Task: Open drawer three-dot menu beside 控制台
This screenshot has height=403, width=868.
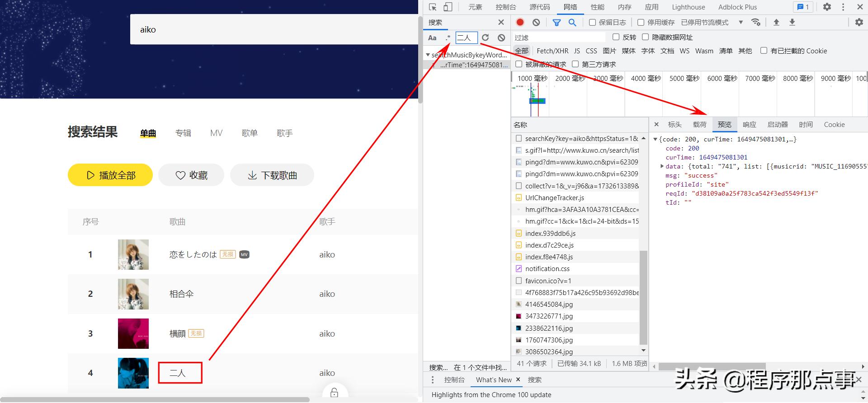Action: (433, 380)
